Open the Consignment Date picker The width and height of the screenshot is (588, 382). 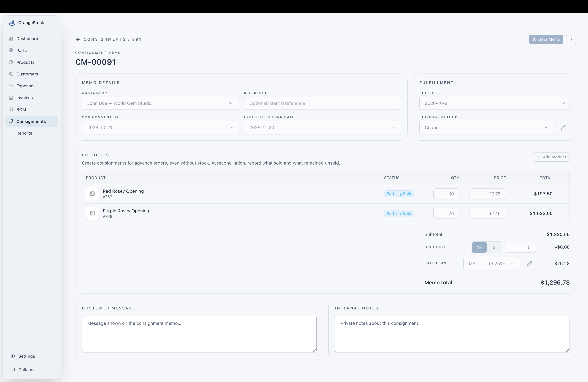[160, 128]
